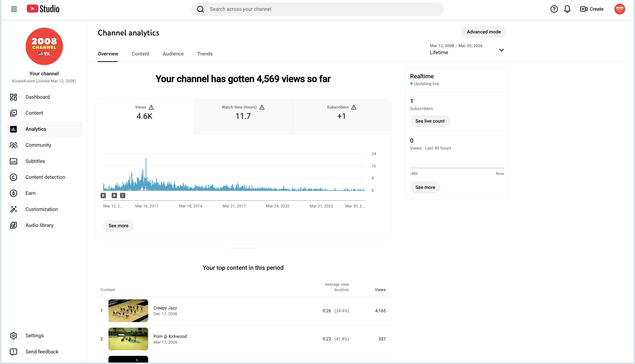Click the Views warning triangle icon
Viewport: 635px width, 364px height.
click(151, 107)
